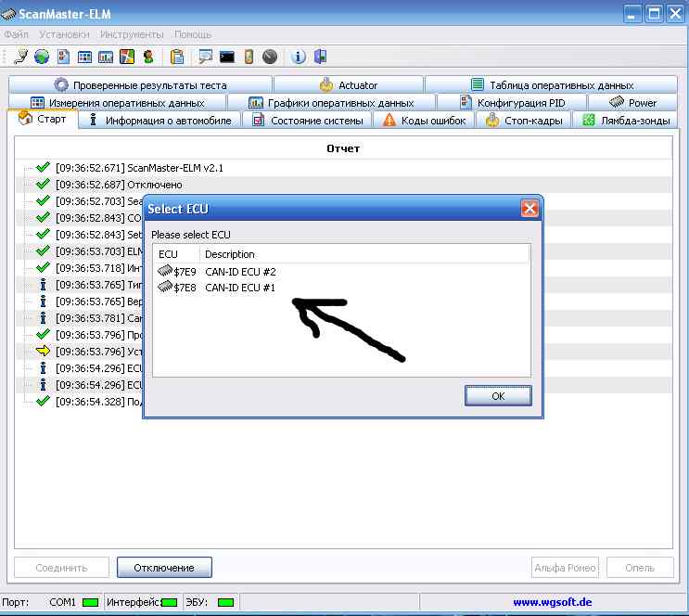Click the connect plug icon in toolbar
This screenshot has height=616, width=689.
pos(20,57)
